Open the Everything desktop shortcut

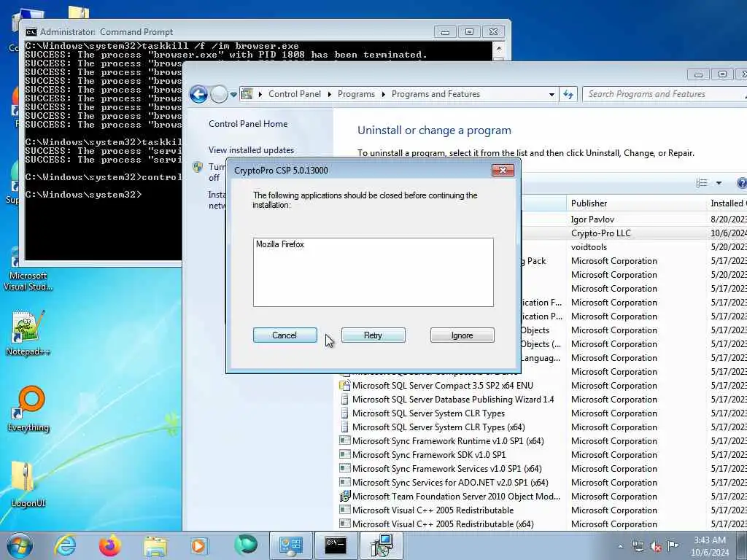click(28, 408)
